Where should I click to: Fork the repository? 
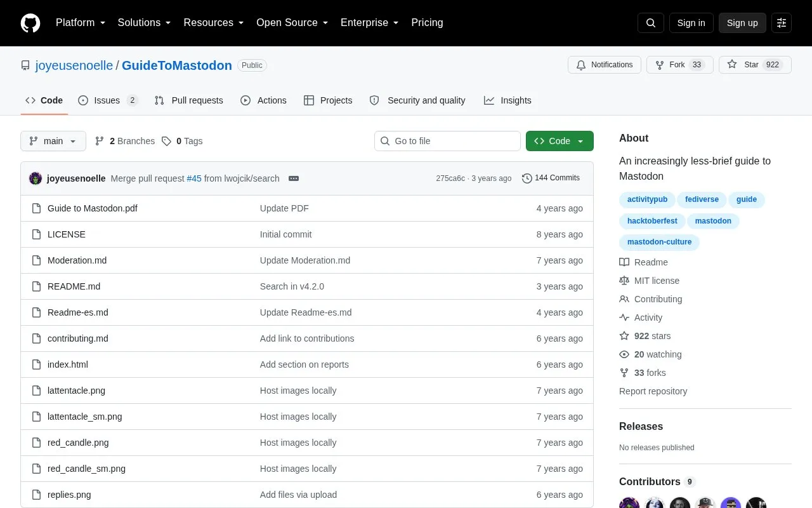[680, 65]
